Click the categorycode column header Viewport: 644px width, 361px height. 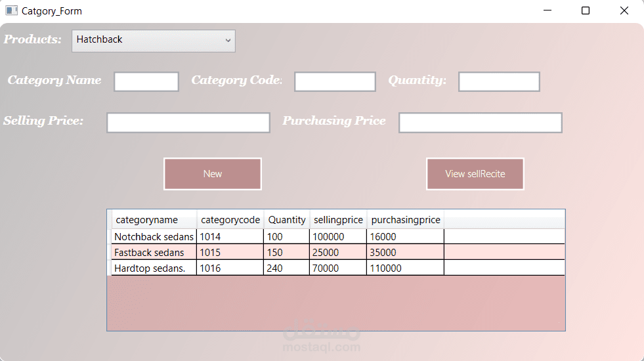tap(230, 220)
